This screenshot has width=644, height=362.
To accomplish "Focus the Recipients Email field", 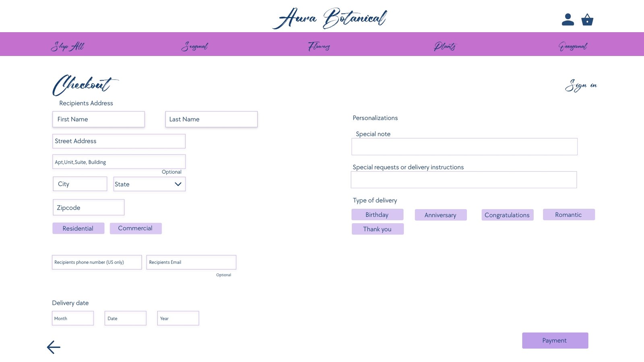I will [x=191, y=262].
